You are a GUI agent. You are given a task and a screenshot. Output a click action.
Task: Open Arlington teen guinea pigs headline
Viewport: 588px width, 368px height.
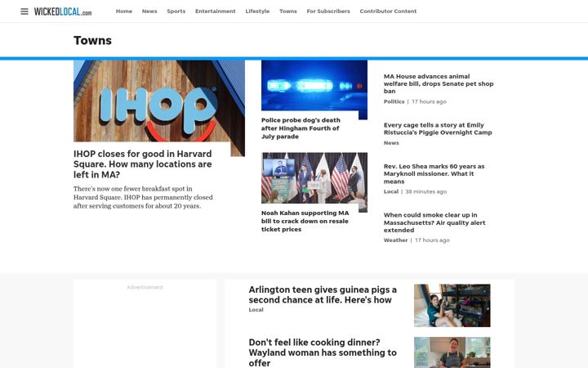click(323, 294)
